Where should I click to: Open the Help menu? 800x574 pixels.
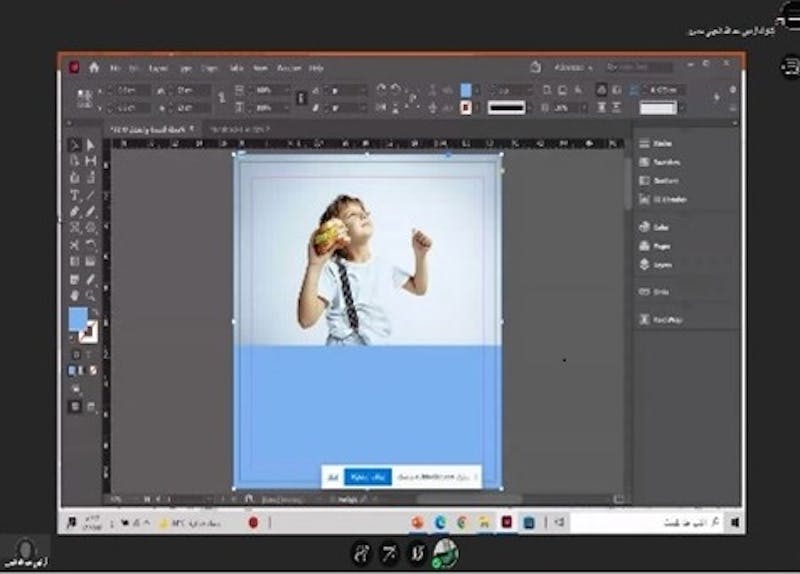(316, 68)
